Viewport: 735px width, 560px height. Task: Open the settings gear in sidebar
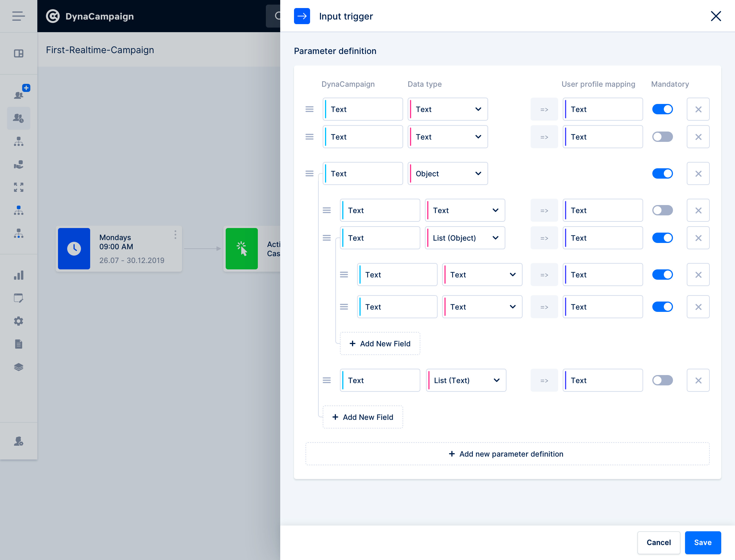pyautogui.click(x=19, y=321)
